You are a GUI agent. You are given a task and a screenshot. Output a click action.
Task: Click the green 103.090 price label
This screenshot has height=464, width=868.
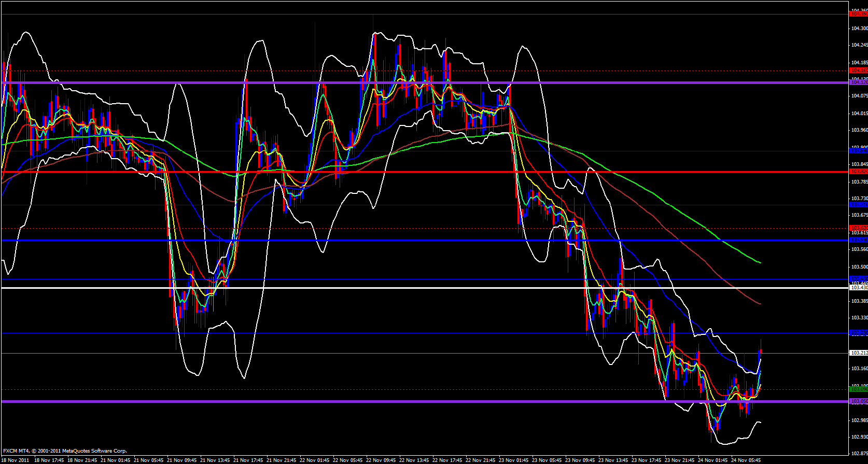point(858,389)
